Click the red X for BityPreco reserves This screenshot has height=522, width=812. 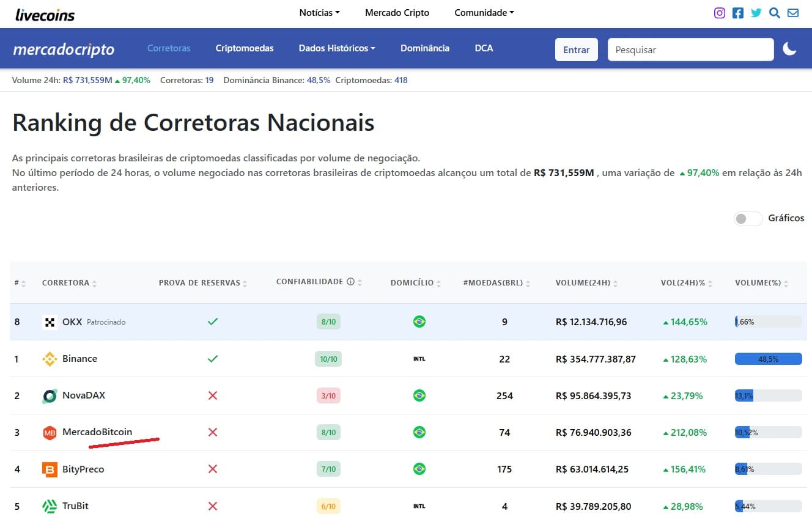(213, 469)
